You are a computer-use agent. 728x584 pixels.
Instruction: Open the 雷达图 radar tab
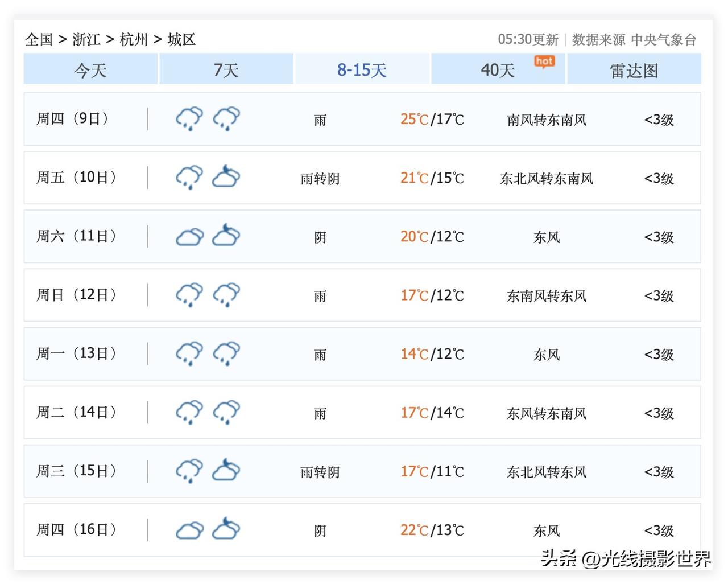click(x=634, y=69)
